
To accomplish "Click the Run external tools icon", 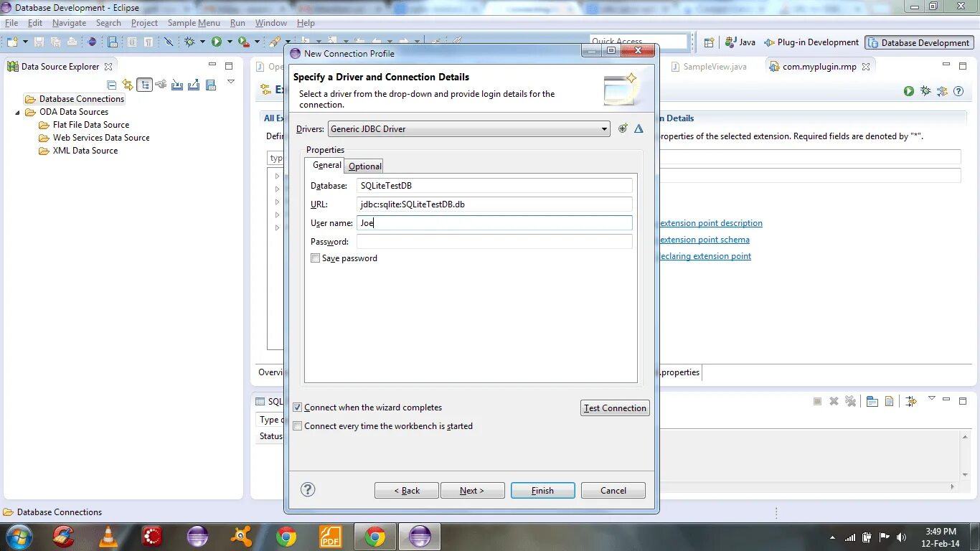I will [x=244, y=42].
